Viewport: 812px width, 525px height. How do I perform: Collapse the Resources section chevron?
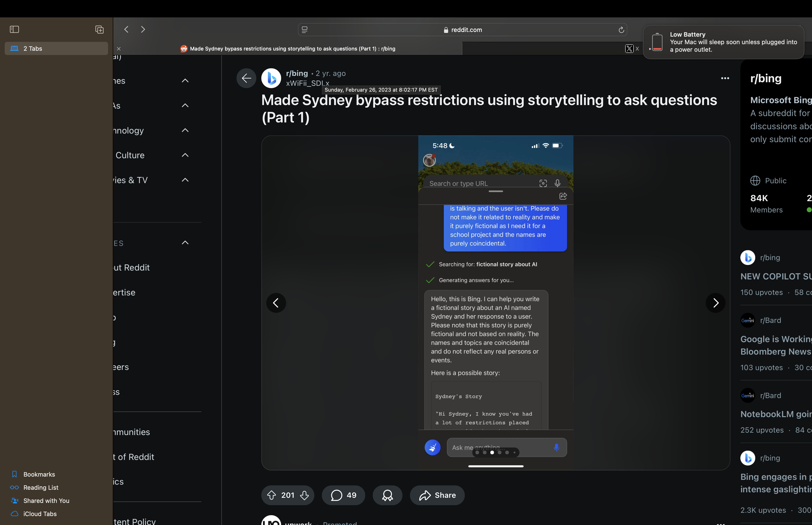[185, 243]
